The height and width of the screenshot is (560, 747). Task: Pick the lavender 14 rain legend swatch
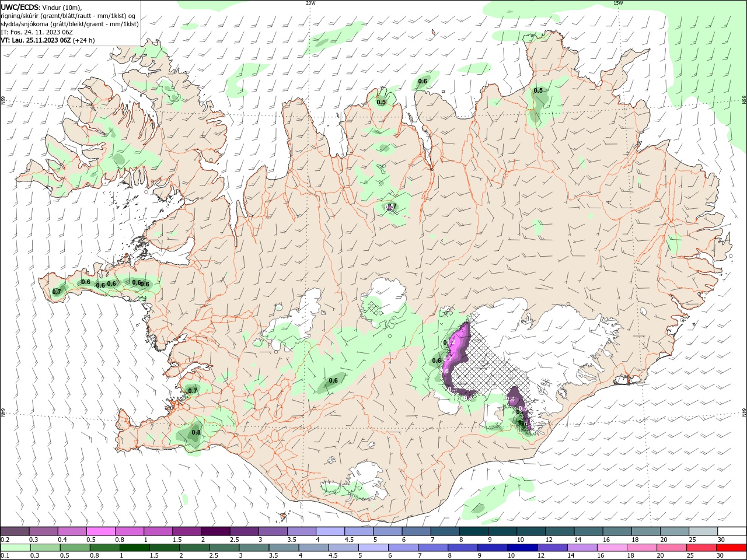coord(582,548)
